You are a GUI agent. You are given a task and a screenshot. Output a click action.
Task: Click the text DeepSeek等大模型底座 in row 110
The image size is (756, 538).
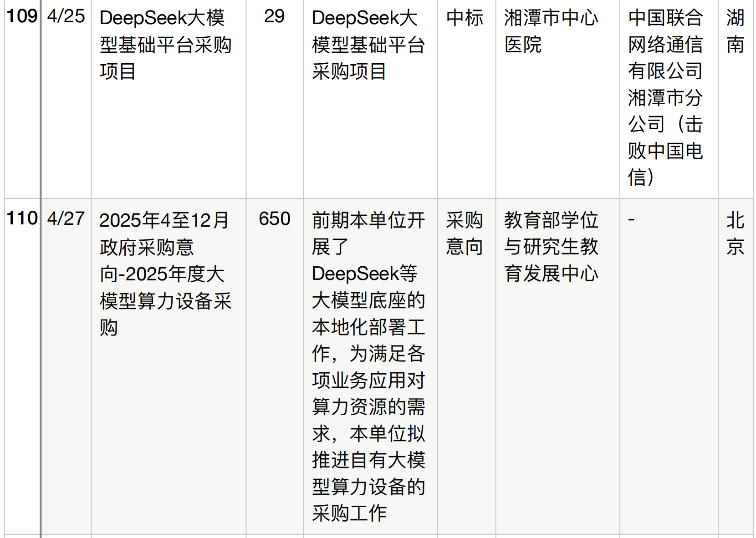[x=364, y=287]
